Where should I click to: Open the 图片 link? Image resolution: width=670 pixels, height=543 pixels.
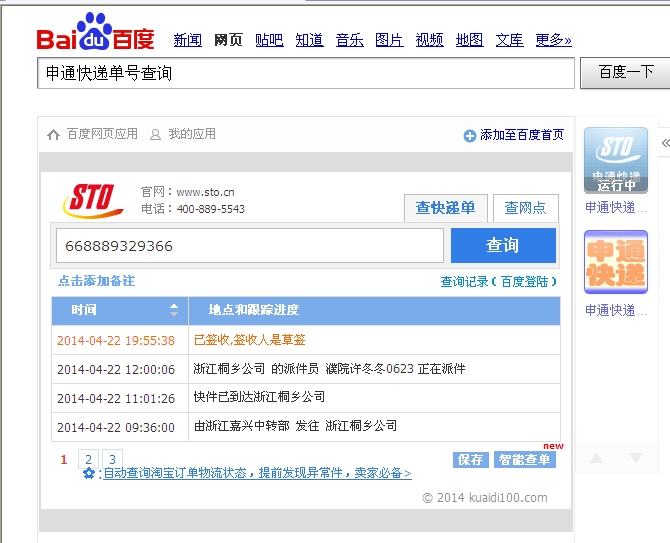pyautogui.click(x=389, y=40)
